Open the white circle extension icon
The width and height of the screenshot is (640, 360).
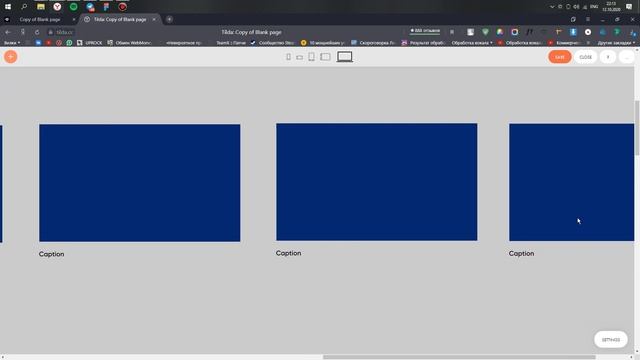click(x=588, y=32)
